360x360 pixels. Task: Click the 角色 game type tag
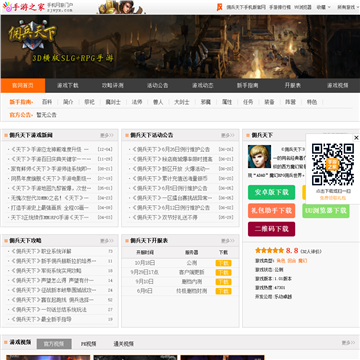[281, 261]
